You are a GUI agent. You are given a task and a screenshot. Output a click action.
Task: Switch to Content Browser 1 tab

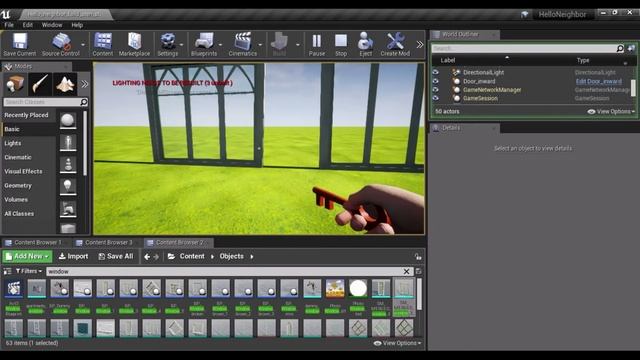(x=36, y=242)
